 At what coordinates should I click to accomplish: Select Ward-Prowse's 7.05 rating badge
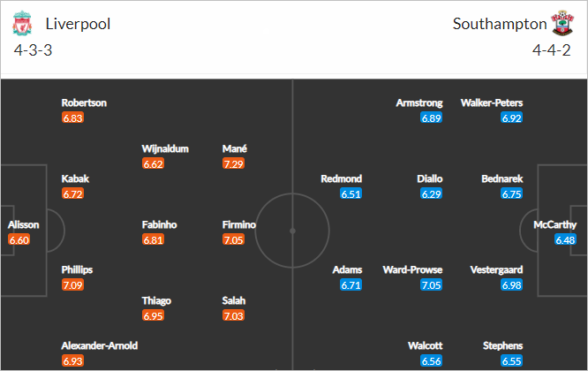[431, 285]
